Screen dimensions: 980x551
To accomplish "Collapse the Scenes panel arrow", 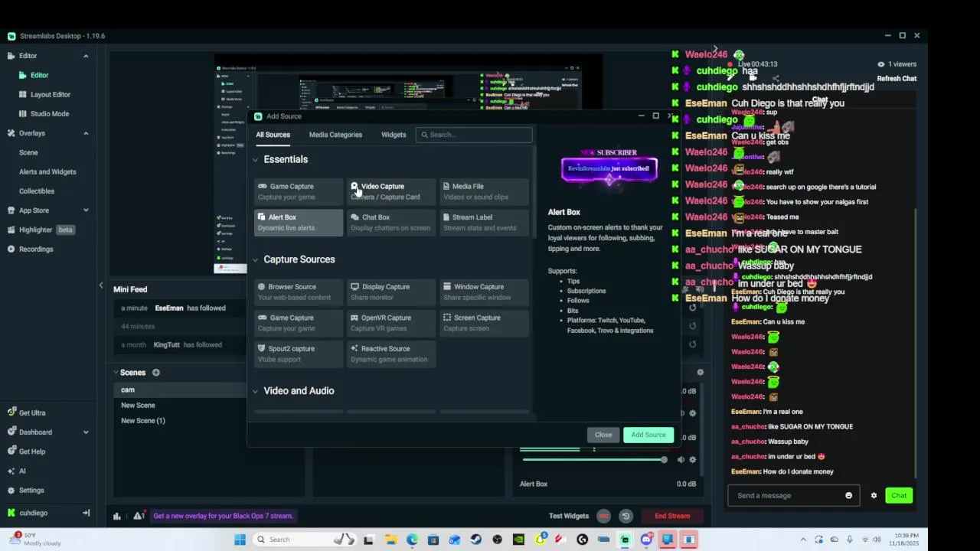I will 116,373.
